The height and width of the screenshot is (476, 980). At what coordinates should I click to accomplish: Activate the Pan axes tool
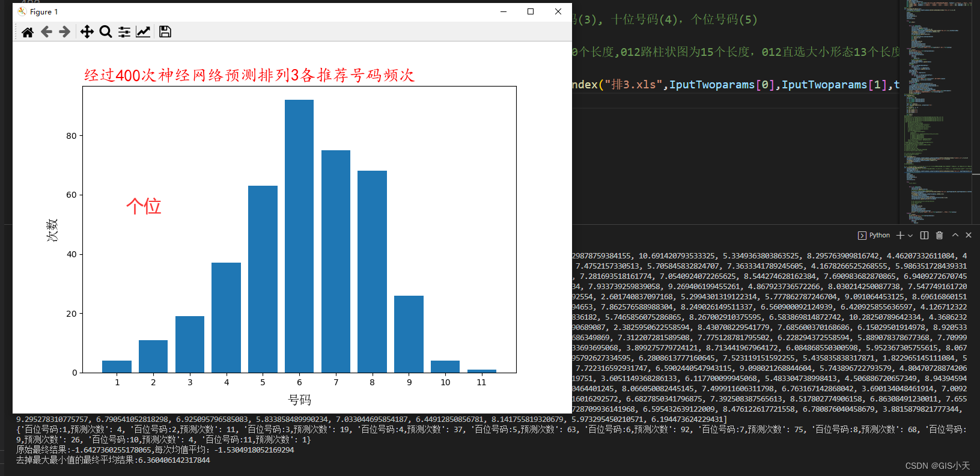pyautogui.click(x=87, y=32)
